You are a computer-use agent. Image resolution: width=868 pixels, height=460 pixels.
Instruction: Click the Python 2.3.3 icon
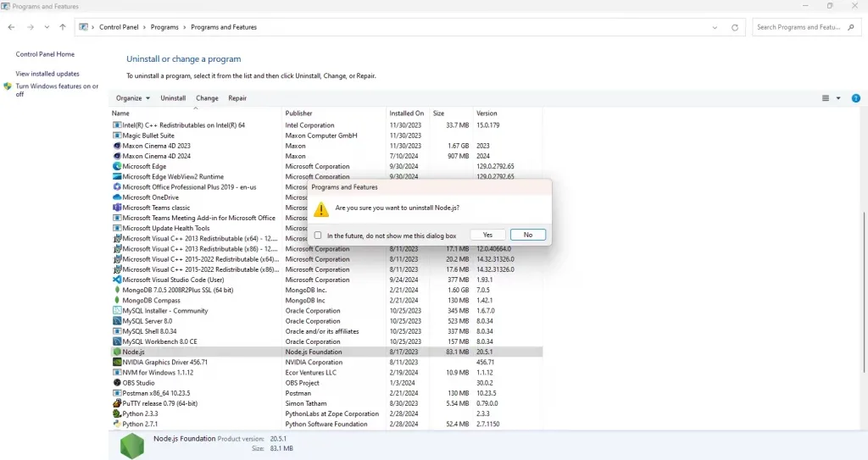[117, 413]
